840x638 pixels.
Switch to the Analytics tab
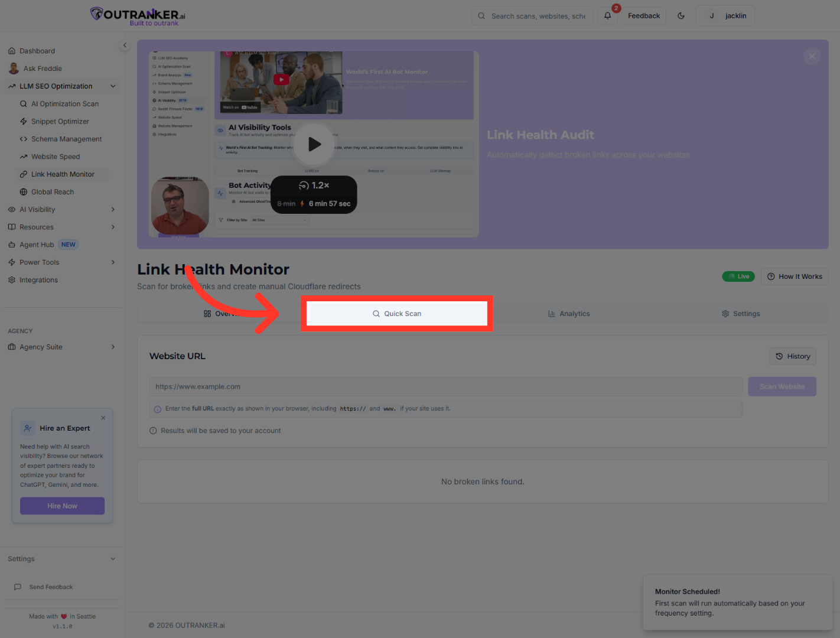point(569,314)
